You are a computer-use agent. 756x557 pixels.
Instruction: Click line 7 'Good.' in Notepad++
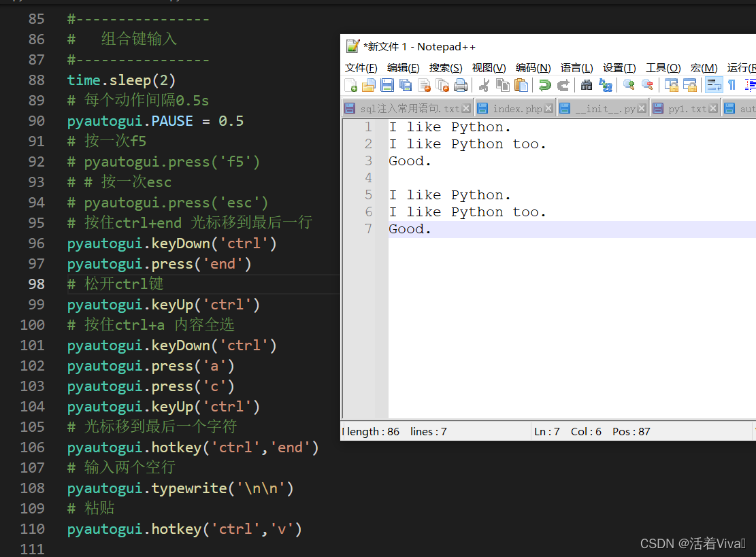point(410,229)
